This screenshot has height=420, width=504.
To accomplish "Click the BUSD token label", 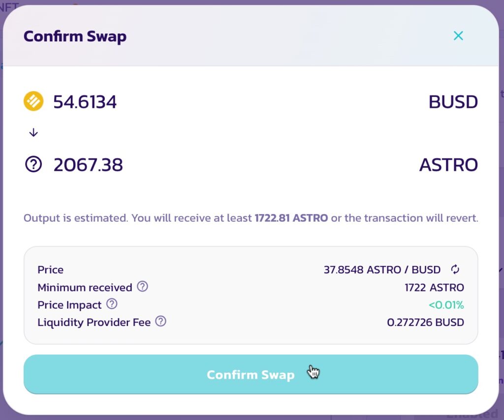I will tap(453, 102).
